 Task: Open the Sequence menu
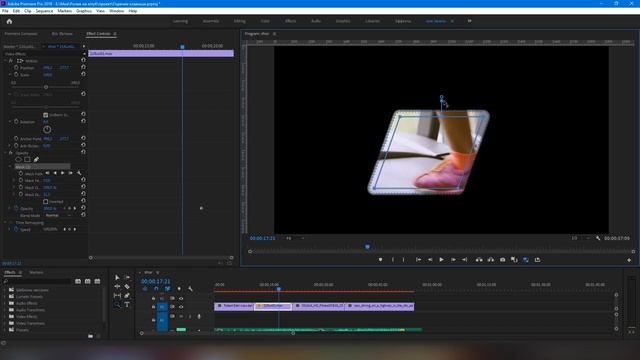click(x=44, y=11)
